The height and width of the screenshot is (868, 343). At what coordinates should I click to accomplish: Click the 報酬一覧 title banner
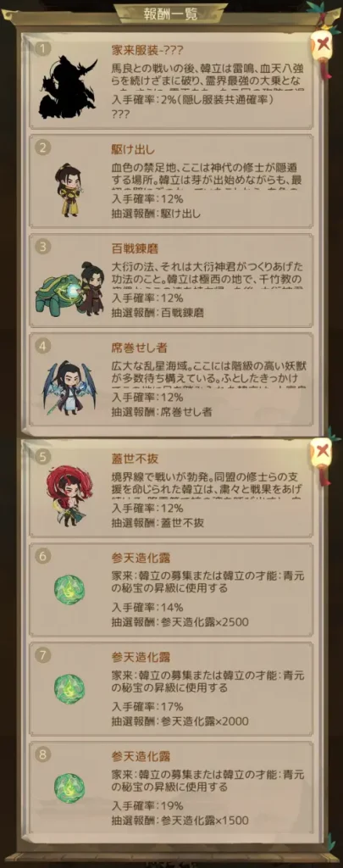coord(172,14)
